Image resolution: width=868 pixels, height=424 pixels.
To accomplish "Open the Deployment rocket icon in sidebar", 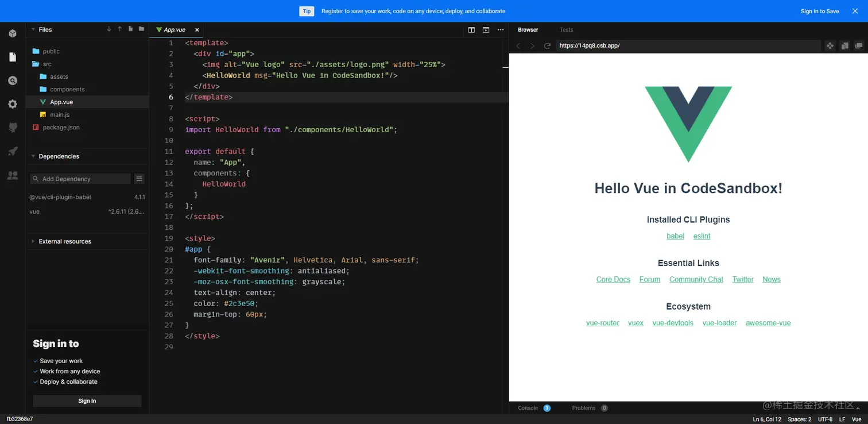I will coord(13,151).
